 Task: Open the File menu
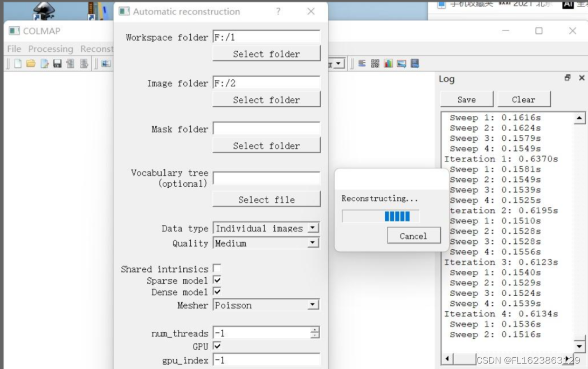[x=14, y=49]
